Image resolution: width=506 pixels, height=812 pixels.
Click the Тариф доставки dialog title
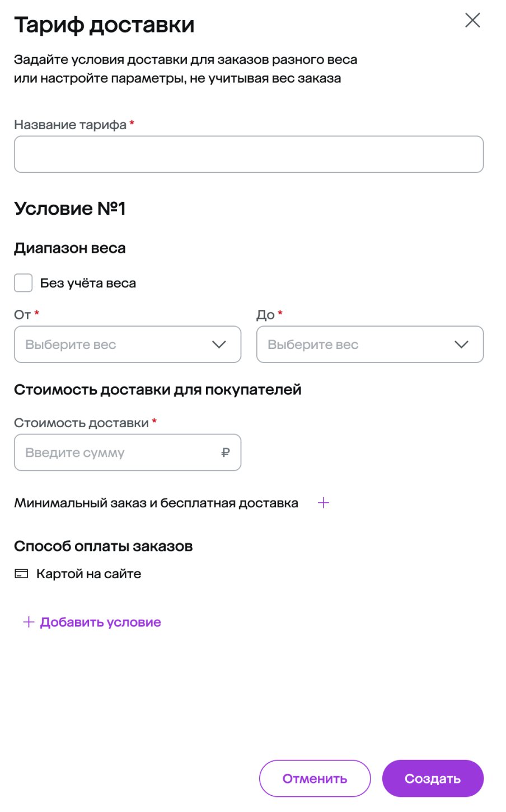(104, 25)
